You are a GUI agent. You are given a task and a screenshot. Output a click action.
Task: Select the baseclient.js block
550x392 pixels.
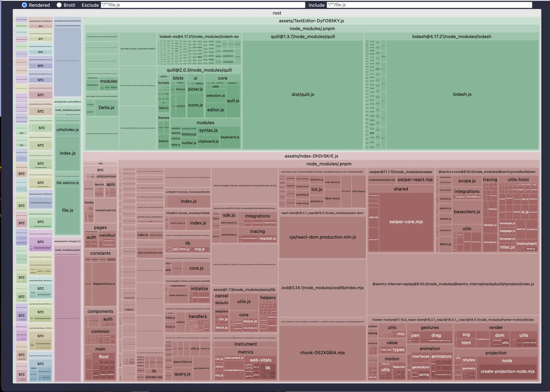click(x=467, y=212)
